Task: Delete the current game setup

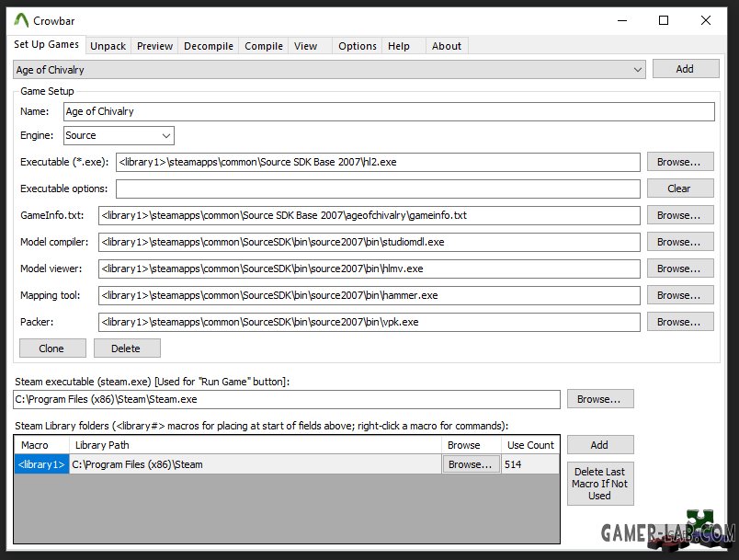Action: (x=127, y=349)
